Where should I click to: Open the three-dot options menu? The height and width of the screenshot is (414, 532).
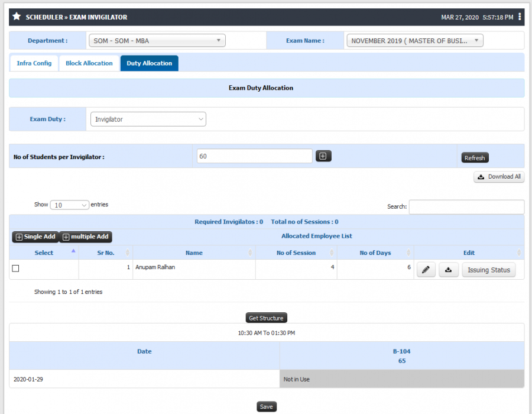[x=520, y=17]
